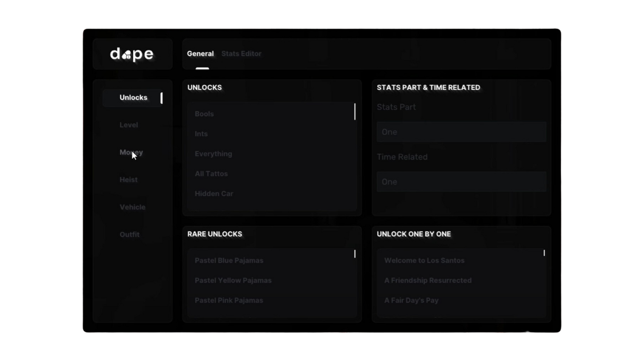Open the Money sidebar section

(131, 152)
